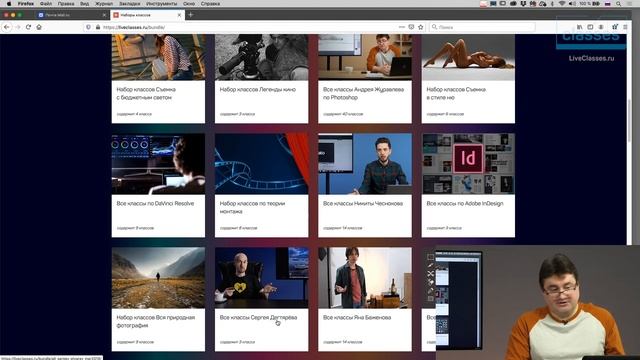
Task: Close the first Mail.ru tab
Action: [104, 15]
